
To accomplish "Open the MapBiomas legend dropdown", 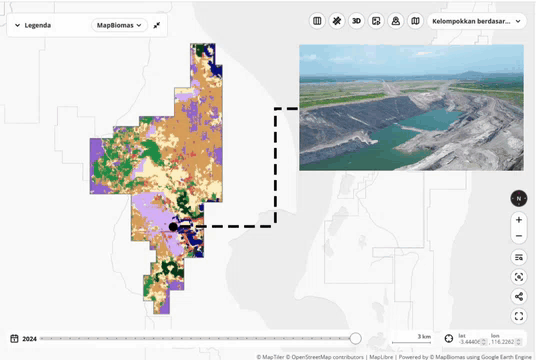I will tap(119, 25).
